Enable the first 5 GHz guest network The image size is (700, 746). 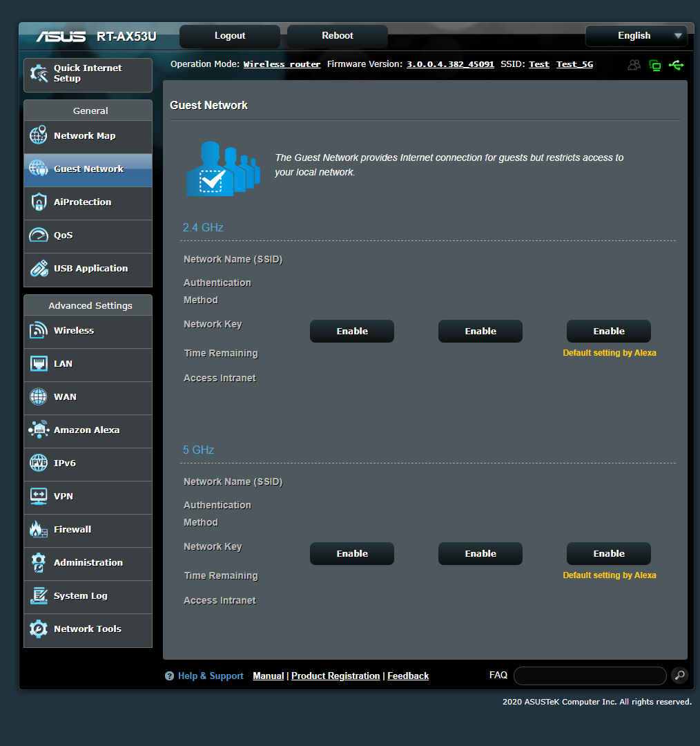pyautogui.click(x=352, y=554)
